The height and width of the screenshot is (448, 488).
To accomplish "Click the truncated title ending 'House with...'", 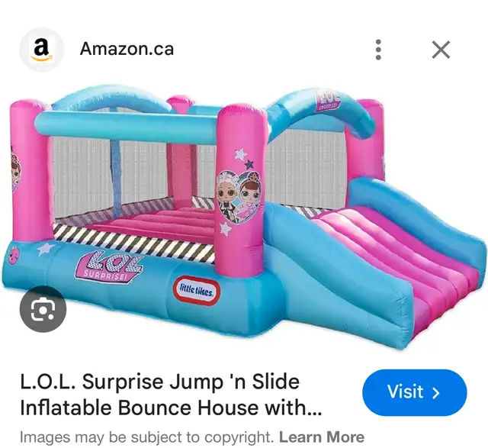I will coord(171,408).
